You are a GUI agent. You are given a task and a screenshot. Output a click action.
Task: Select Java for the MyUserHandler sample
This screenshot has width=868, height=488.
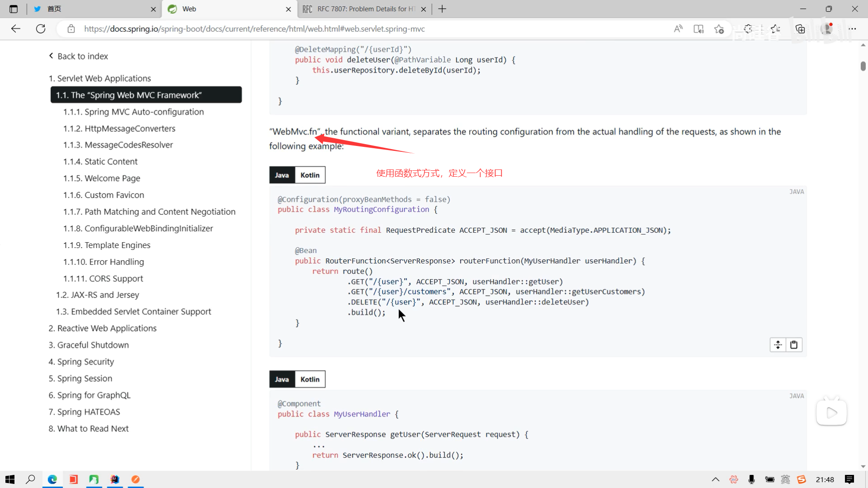282,380
